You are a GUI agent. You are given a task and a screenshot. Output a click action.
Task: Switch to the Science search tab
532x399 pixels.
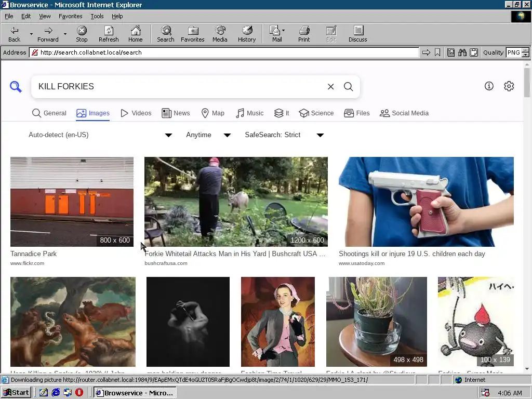tap(316, 113)
